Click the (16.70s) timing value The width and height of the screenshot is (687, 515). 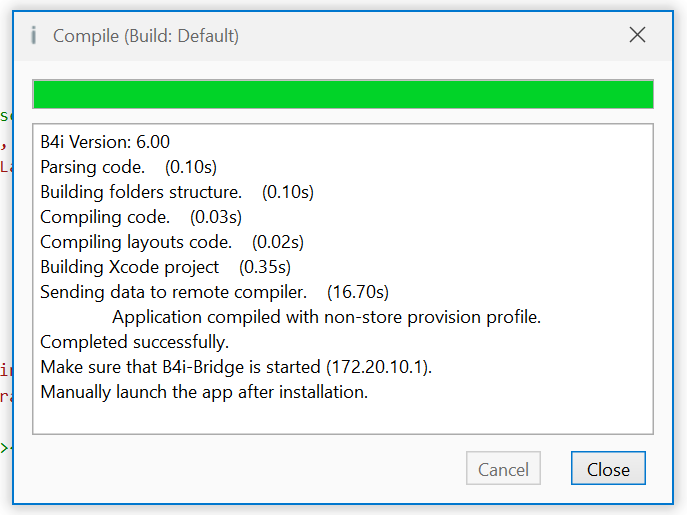[358, 292]
